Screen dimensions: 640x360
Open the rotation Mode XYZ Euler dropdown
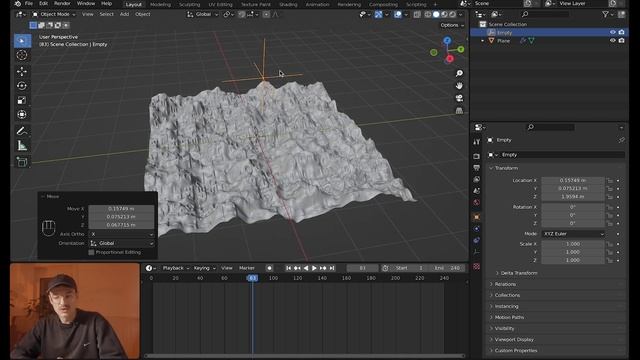coord(573,234)
